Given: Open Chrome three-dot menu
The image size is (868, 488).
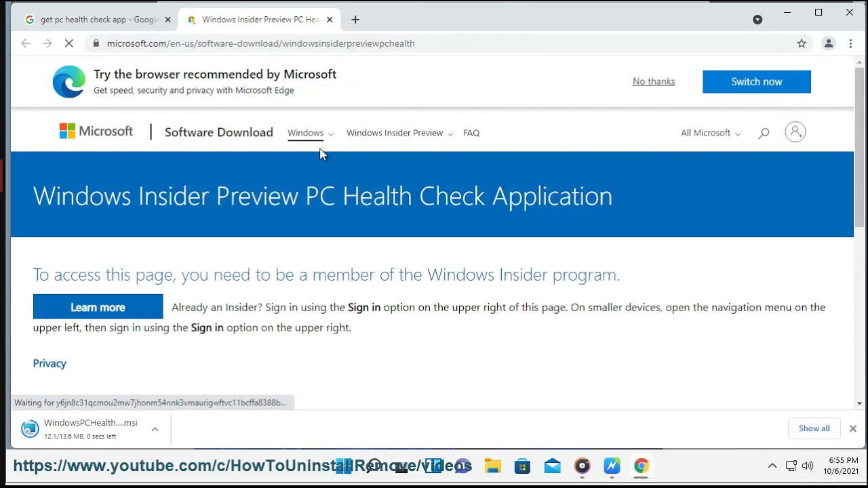Looking at the screenshot, I should (850, 43).
